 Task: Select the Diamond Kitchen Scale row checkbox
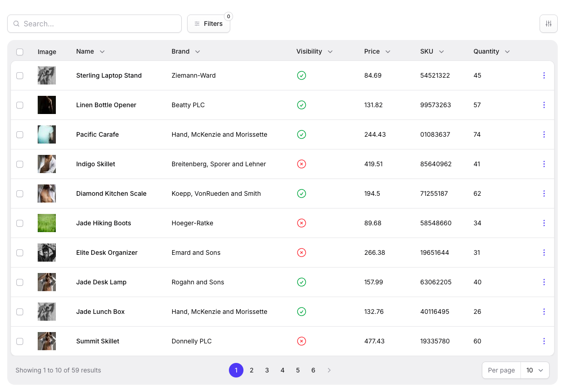[20, 194]
